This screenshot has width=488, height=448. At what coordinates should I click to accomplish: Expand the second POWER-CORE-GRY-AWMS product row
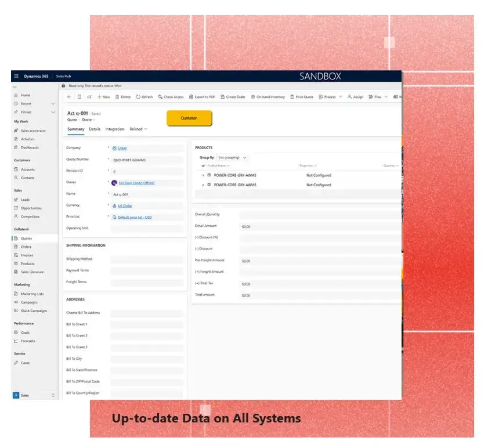(x=203, y=185)
